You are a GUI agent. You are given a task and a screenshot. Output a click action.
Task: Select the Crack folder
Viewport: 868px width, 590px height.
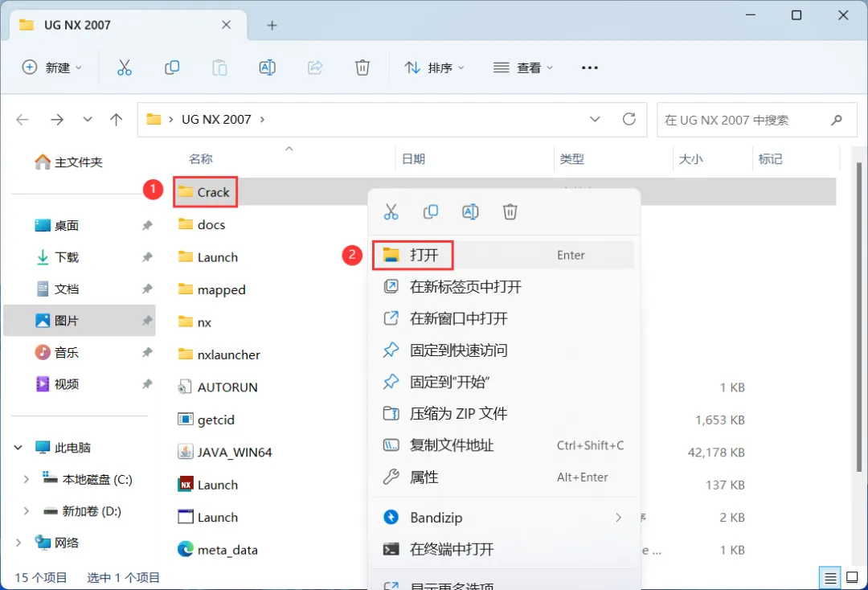[206, 192]
